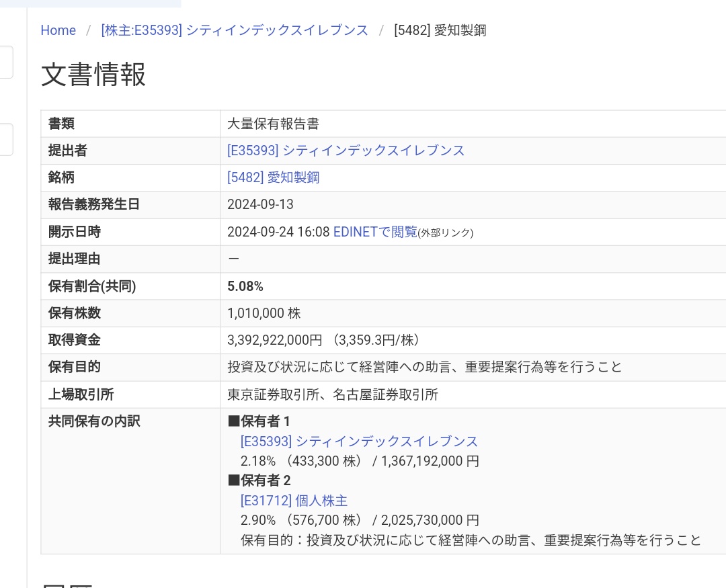The image size is (726, 588).
Task: Click the 保有株数 row label
Action: pyautogui.click(x=75, y=313)
